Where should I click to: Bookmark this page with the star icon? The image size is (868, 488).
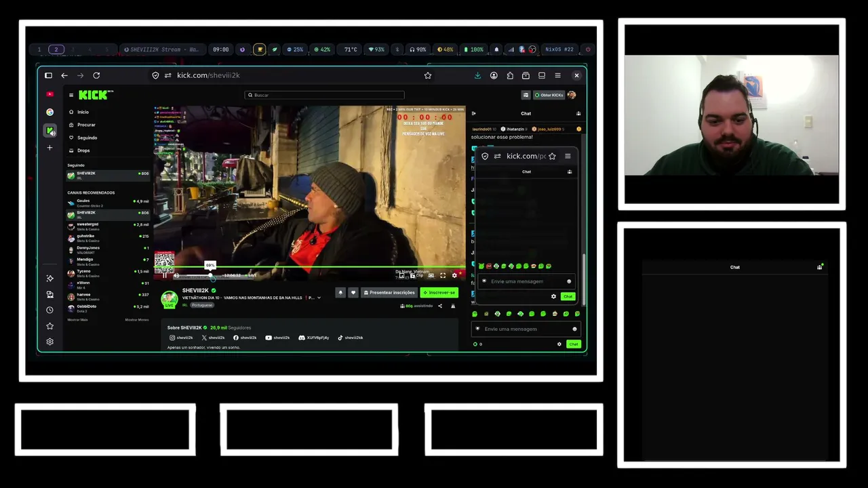428,75
